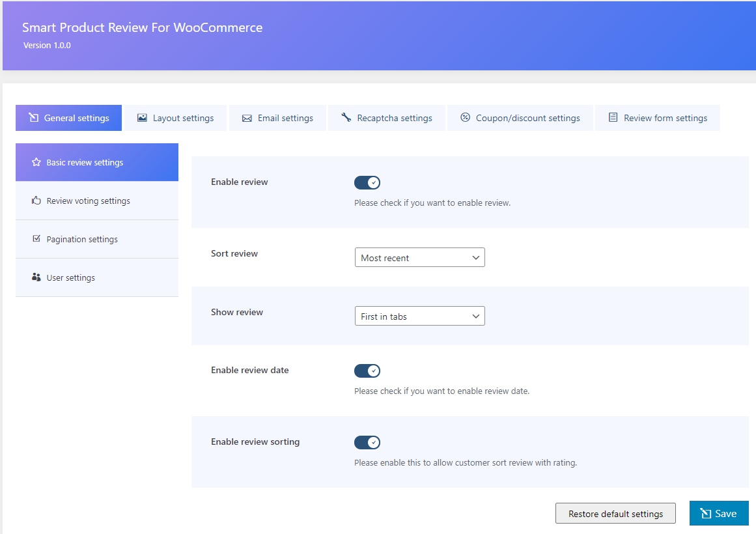The image size is (756, 534).
Task: Click the Email settings envelope icon
Action: pos(247,118)
